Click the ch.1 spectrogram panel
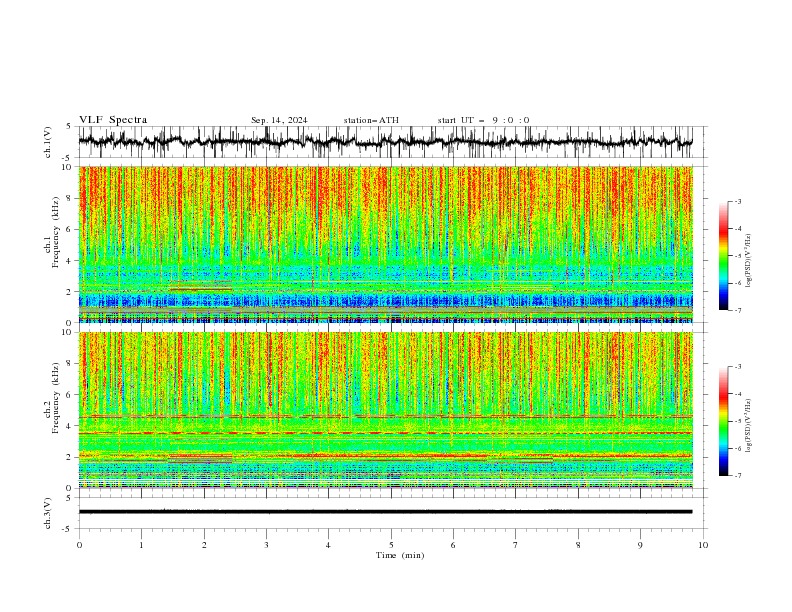 385,244
